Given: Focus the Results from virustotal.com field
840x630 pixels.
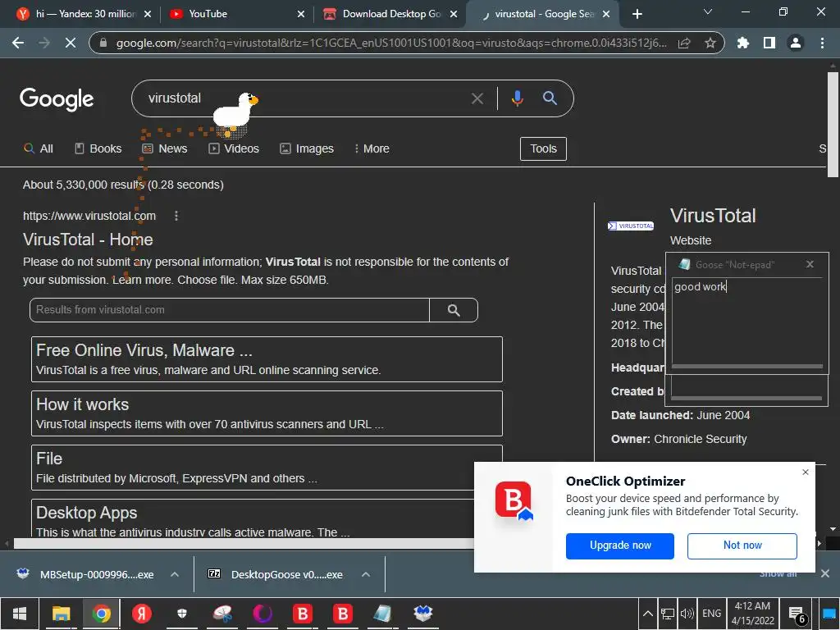Looking at the screenshot, I should (x=230, y=310).
